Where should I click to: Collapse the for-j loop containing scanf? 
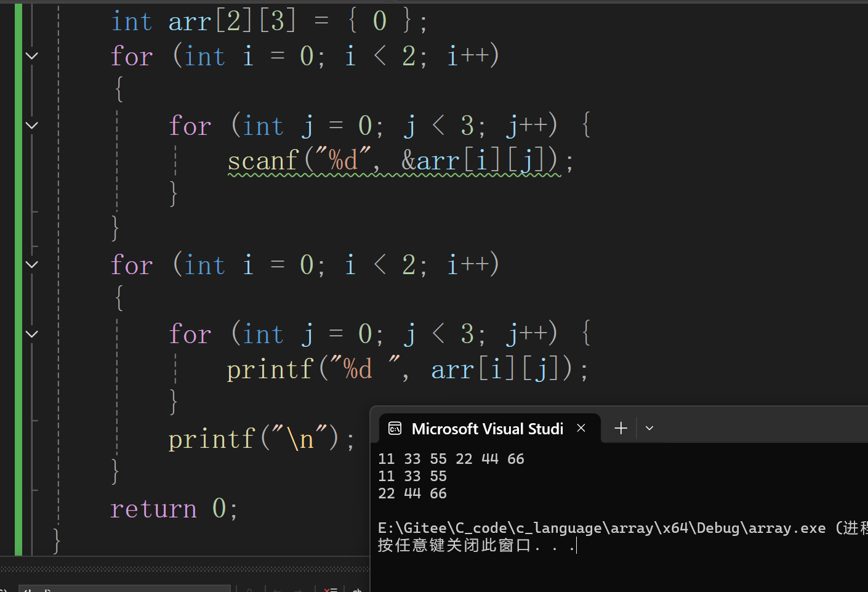32,126
